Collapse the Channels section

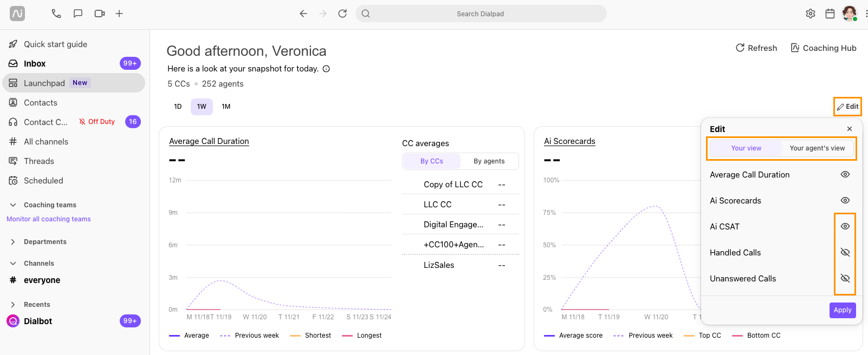click(13, 264)
